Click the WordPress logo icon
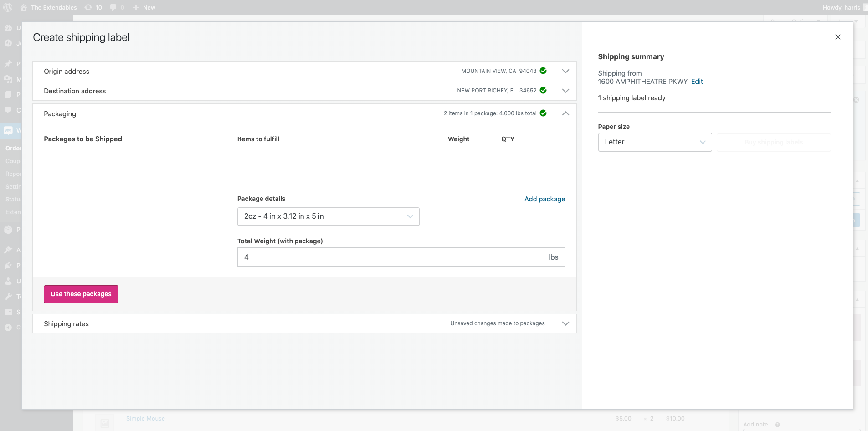The image size is (868, 431). click(x=8, y=7)
